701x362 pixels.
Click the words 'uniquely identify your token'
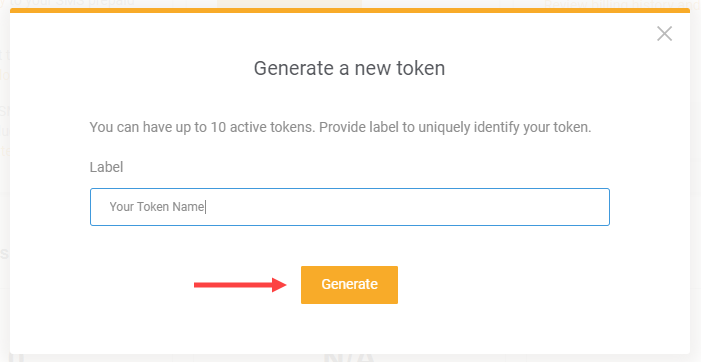click(x=505, y=127)
